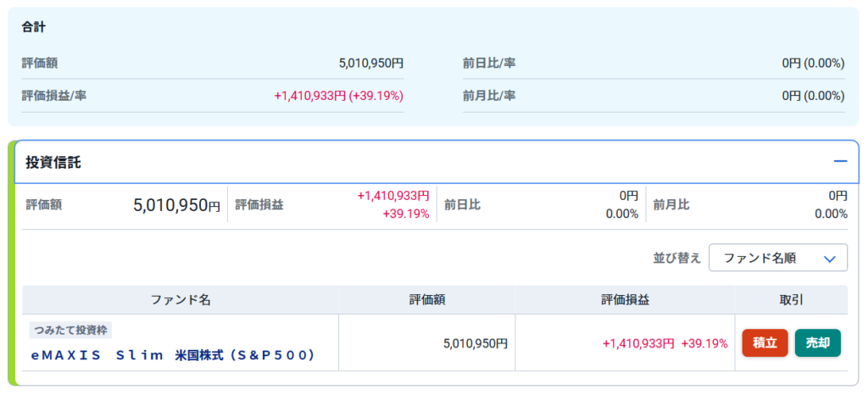Click the 前月比 label in the 投資信託 section
The height and width of the screenshot is (395, 868).
671,204
